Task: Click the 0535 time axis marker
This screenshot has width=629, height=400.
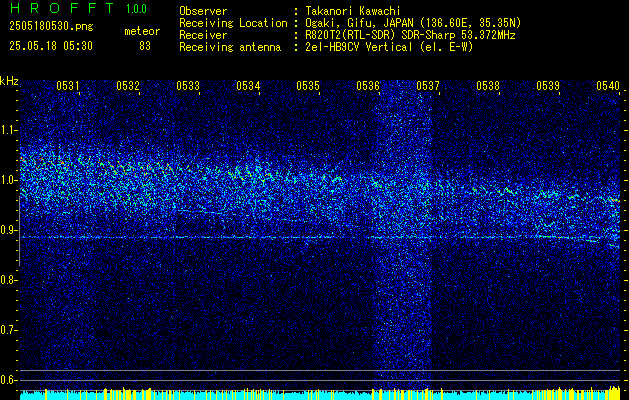Action: [308, 85]
